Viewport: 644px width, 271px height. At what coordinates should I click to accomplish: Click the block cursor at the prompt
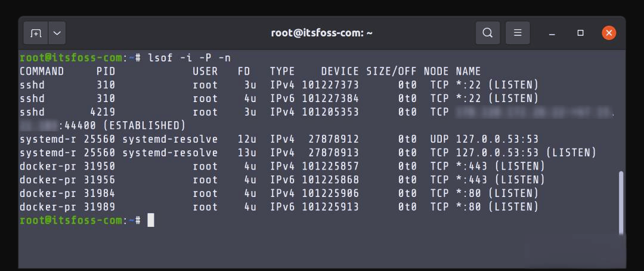(151, 220)
